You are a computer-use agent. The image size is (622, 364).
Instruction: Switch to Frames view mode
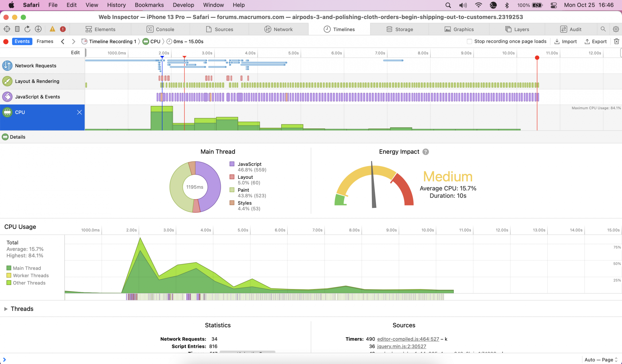pos(45,41)
